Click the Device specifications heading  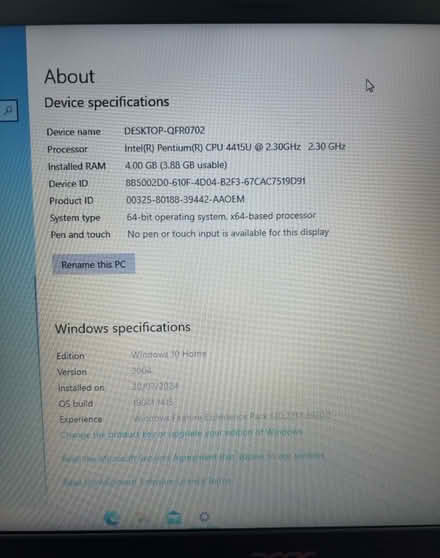tap(107, 102)
